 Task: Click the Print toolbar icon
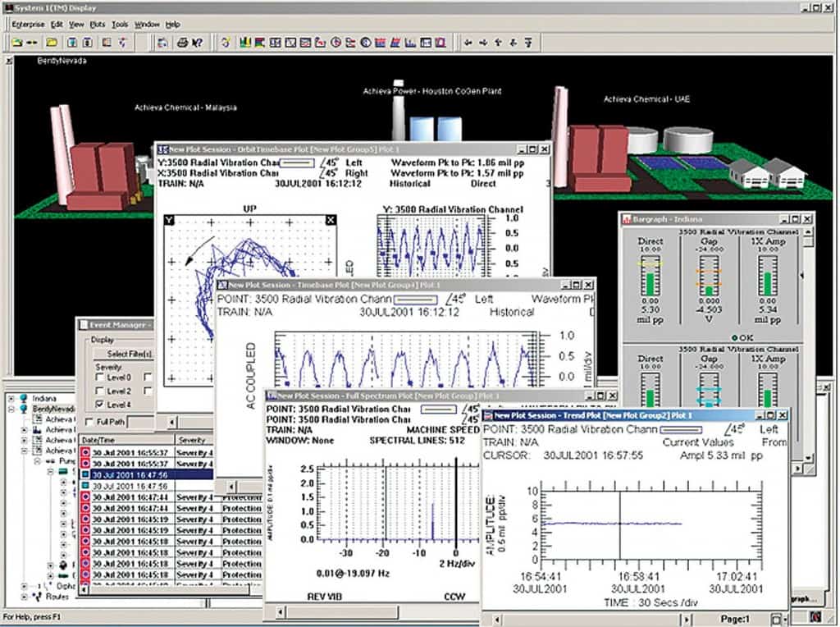182,42
